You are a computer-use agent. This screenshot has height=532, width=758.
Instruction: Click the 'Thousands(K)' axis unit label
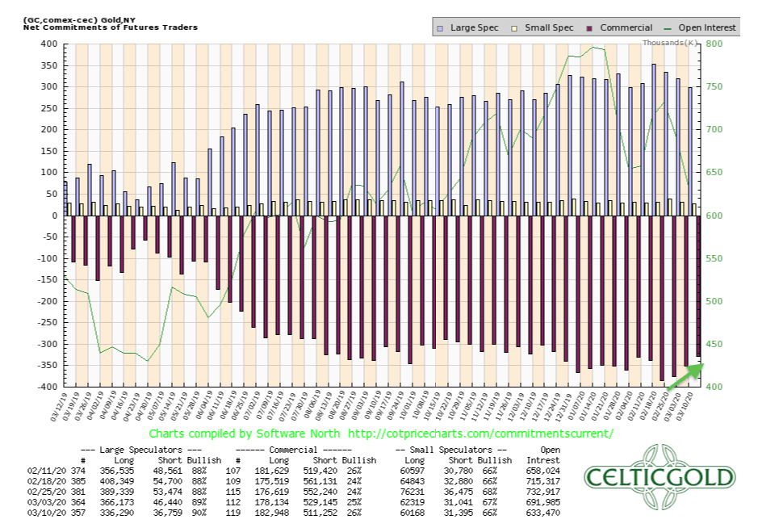[x=668, y=42]
